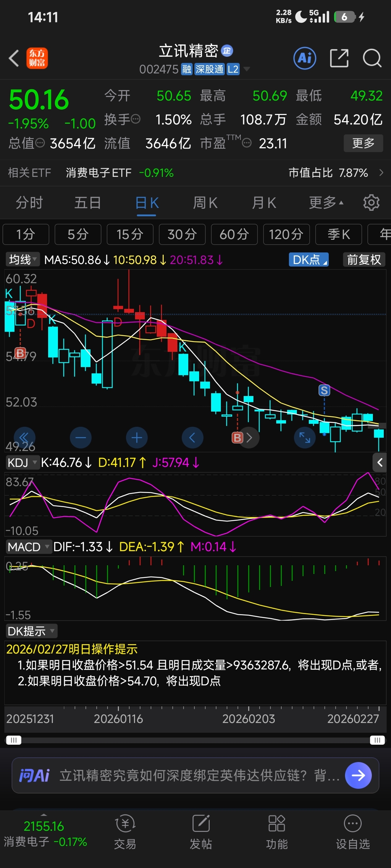Zoom in chart with plus button
The width and height of the screenshot is (391, 868).
coord(137,438)
